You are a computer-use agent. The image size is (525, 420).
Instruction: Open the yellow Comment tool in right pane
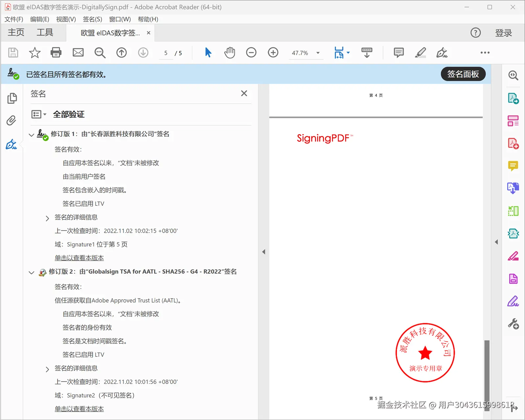point(513,166)
